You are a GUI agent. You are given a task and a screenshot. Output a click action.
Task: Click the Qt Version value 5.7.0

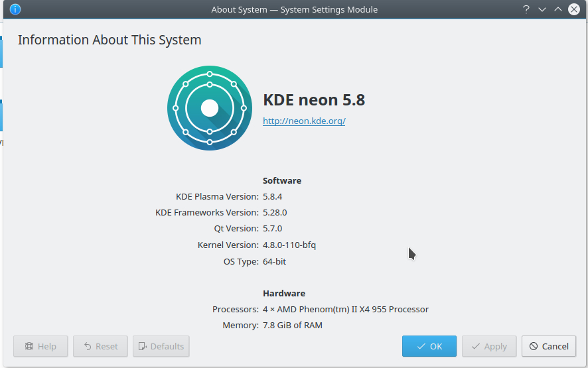click(272, 228)
